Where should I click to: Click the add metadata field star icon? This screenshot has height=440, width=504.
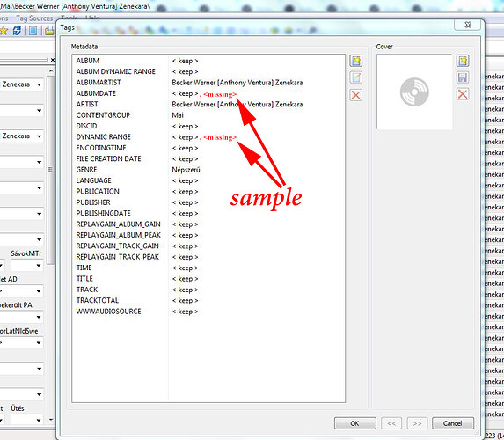click(356, 61)
